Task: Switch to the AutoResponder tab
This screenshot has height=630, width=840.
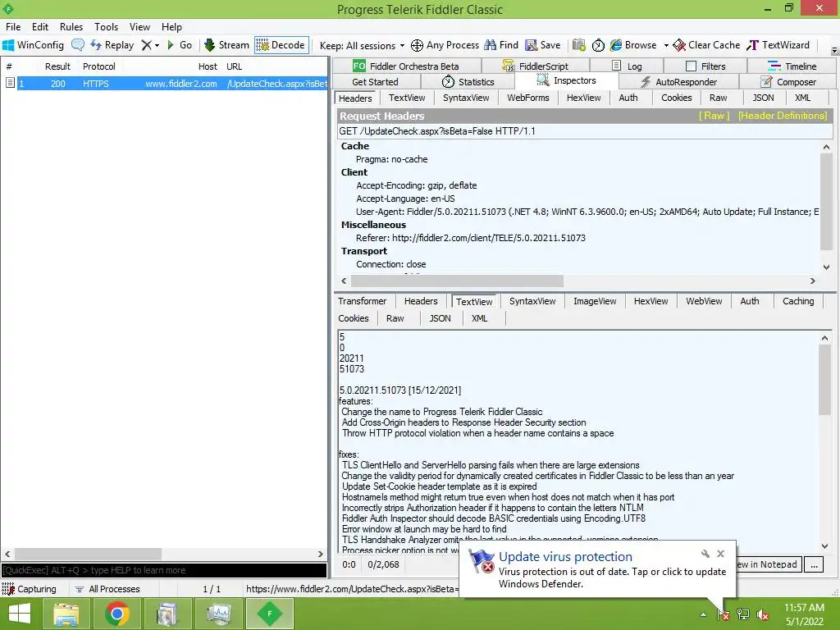Action: point(678,81)
